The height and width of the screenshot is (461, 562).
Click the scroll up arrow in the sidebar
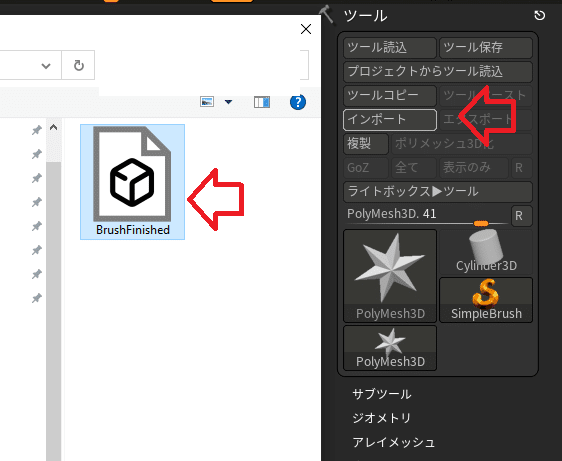(53, 128)
